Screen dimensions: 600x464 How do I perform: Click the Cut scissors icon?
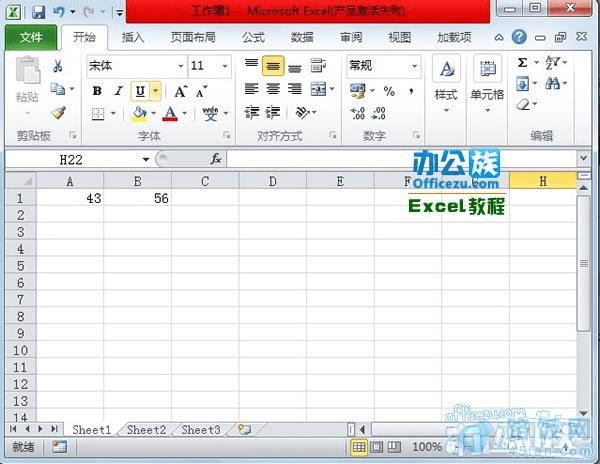58,66
